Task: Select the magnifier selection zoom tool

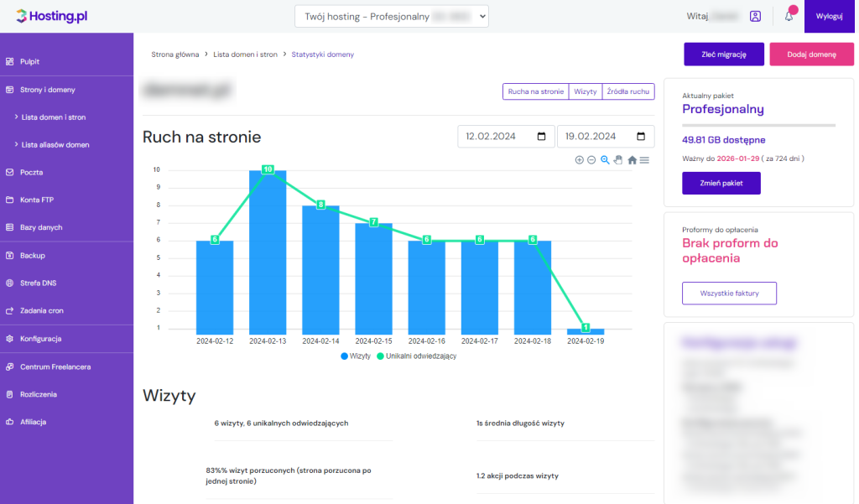Action: (x=605, y=160)
